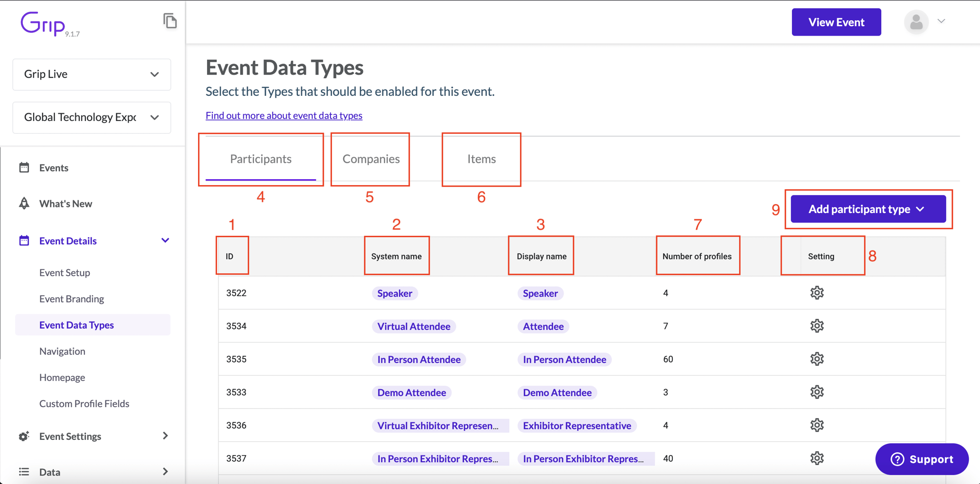This screenshot has width=980, height=484.
Task: Open settings gear for In Person Attendee
Action: pos(817,359)
